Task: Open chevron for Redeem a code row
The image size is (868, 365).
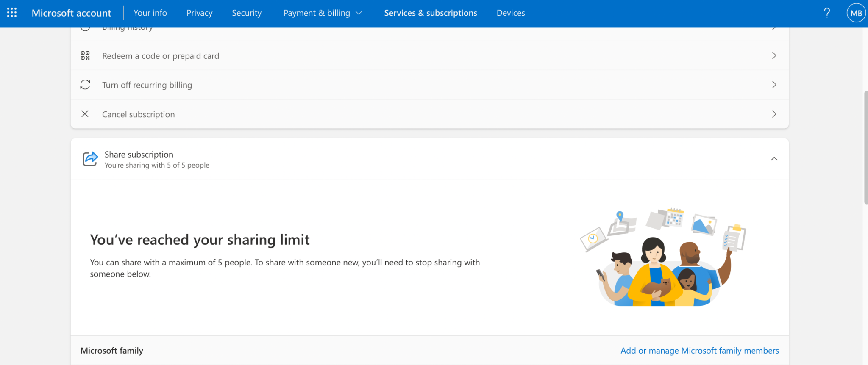Action: tap(774, 55)
